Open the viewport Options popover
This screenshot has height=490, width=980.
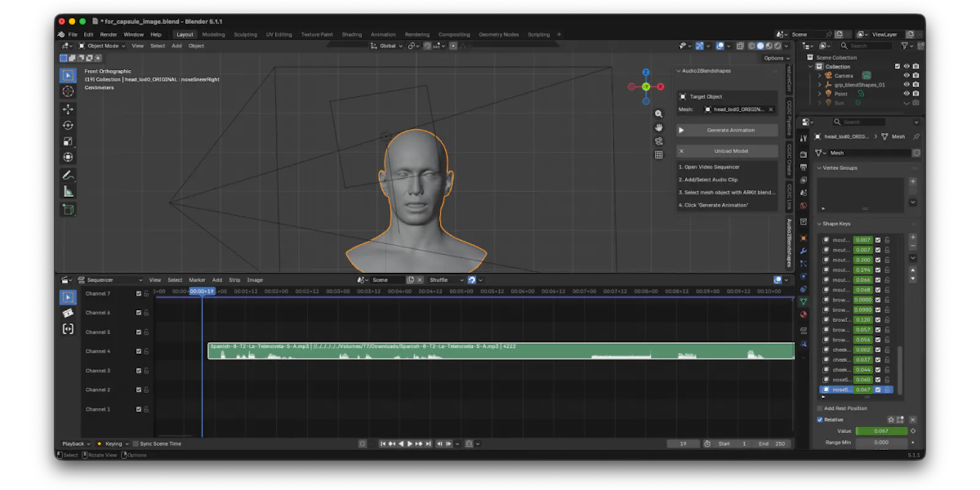tap(777, 58)
